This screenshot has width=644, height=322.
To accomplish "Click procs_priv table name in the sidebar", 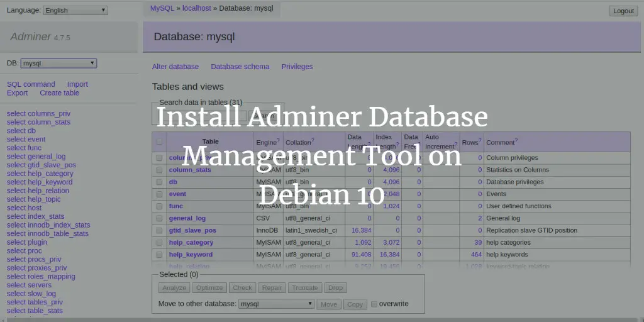I will tap(45, 259).
